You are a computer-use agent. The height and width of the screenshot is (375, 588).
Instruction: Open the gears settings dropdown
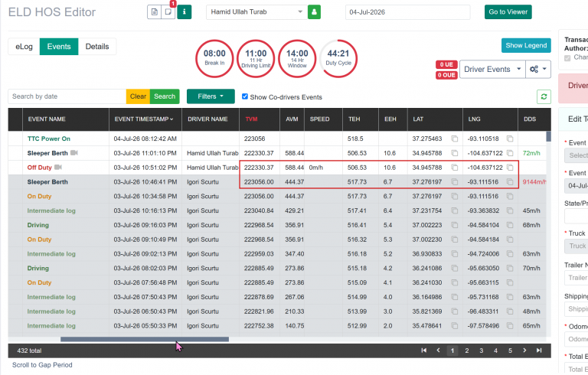[538, 70]
